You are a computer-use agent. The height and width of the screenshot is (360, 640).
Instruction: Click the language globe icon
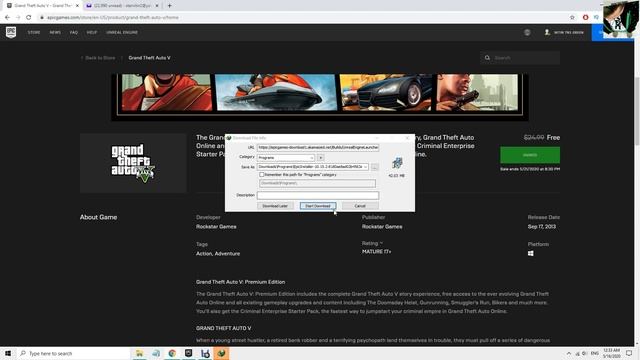pyautogui.click(x=527, y=32)
